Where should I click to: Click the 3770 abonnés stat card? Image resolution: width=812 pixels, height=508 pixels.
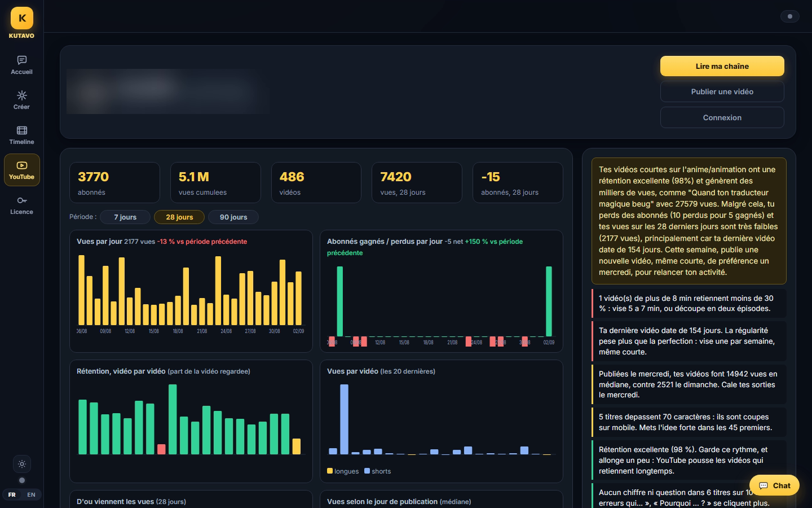tap(114, 182)
